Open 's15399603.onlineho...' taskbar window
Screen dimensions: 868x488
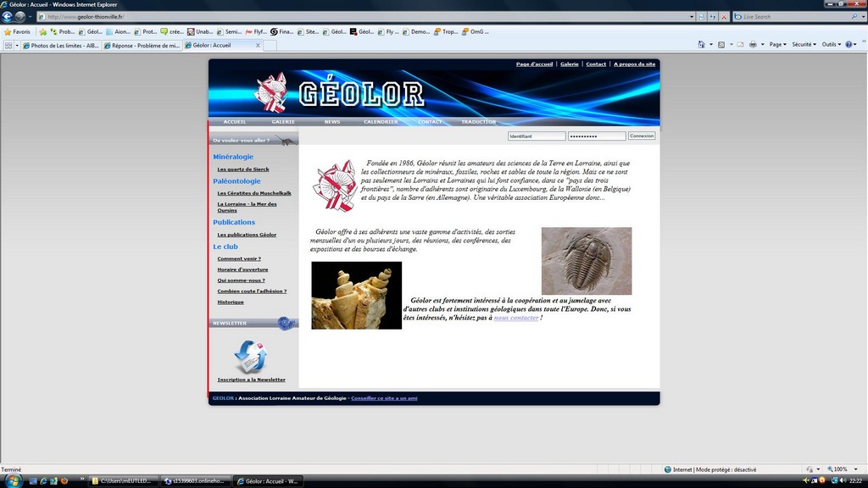coord(197,481)
